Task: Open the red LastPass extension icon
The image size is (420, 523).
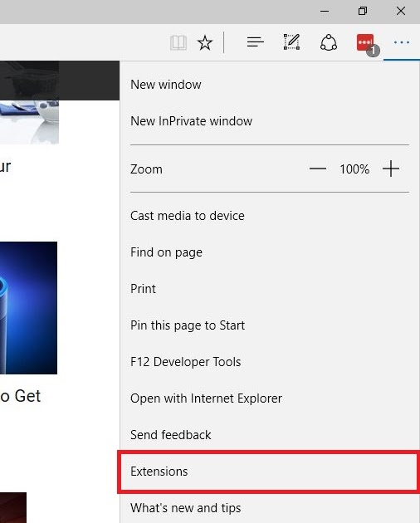Action: (366, 43)
